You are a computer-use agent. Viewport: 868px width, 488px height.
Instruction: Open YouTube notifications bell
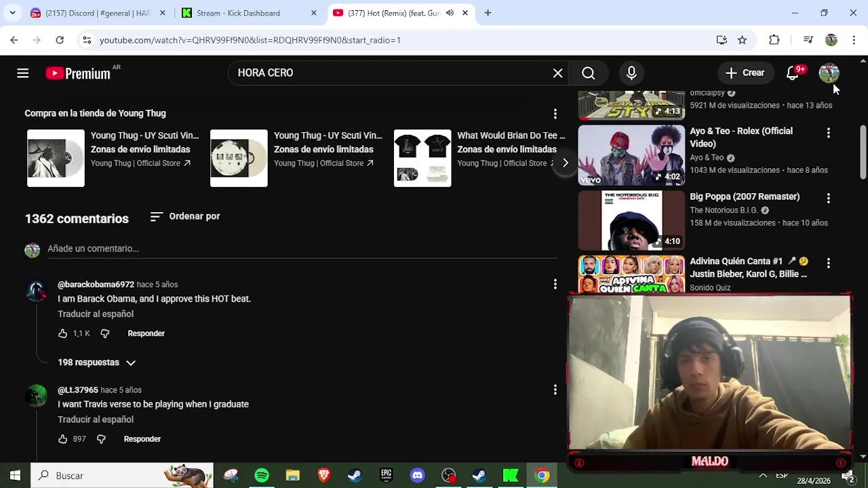[792, 73]
